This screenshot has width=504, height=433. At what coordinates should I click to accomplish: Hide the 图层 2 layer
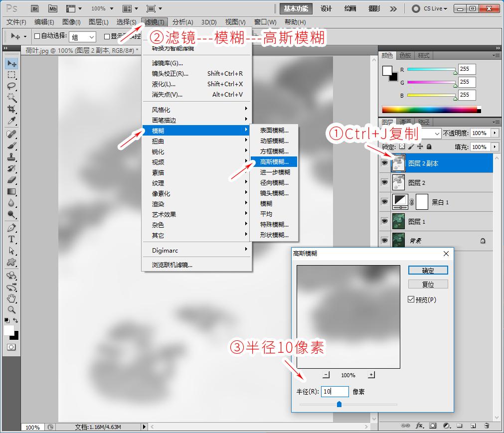pos(384,182)
